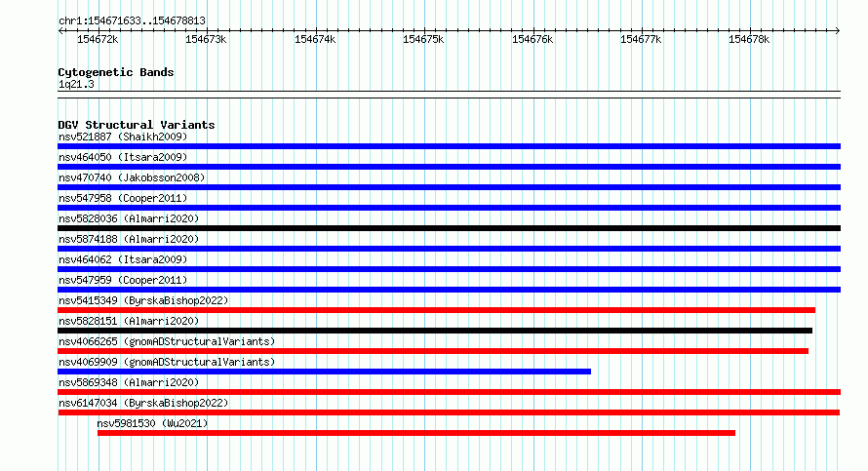Click the black bar under nsv5828151

pos(435,331)
